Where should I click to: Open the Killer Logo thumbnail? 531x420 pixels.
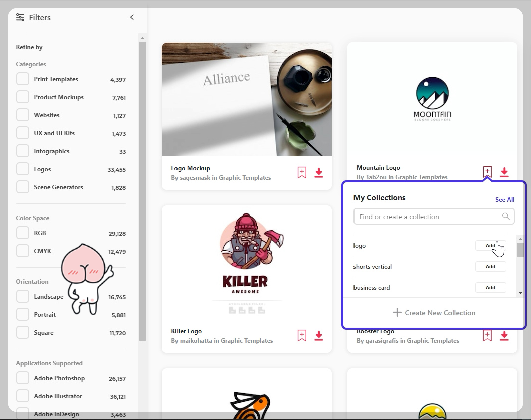247,262
